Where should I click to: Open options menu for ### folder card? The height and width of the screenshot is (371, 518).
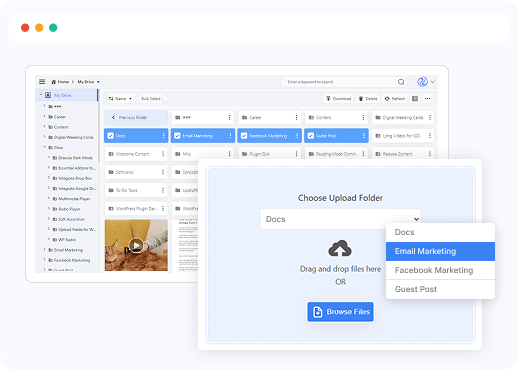point(230,117)
